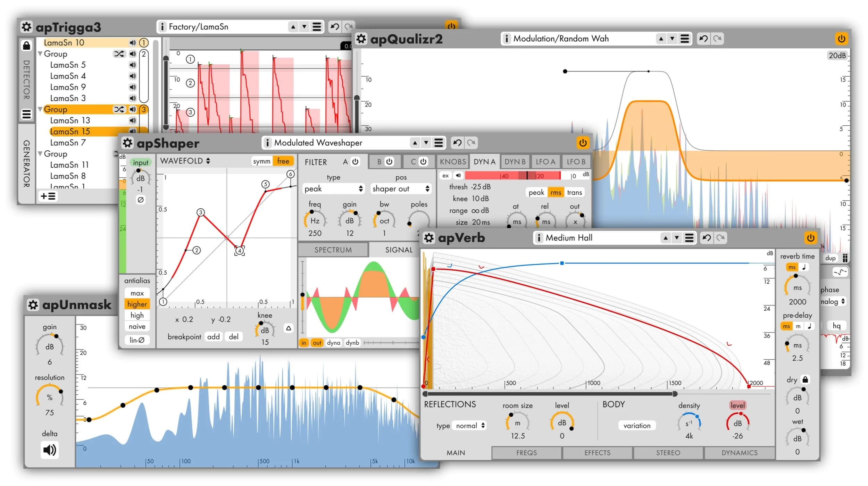Click the info icon beside Medium Hall preset
Viewport: 868px width, 486px height.
tap(539, 237)
